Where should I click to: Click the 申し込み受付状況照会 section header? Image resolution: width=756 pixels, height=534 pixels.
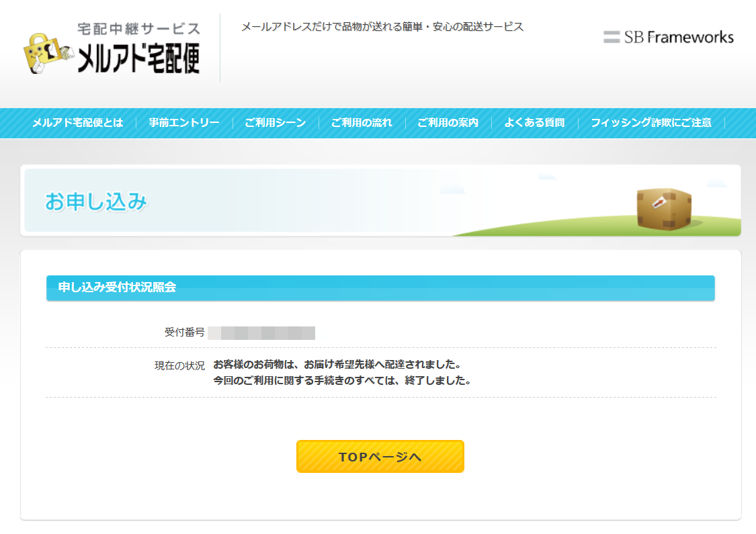click(x=117, y=287)
